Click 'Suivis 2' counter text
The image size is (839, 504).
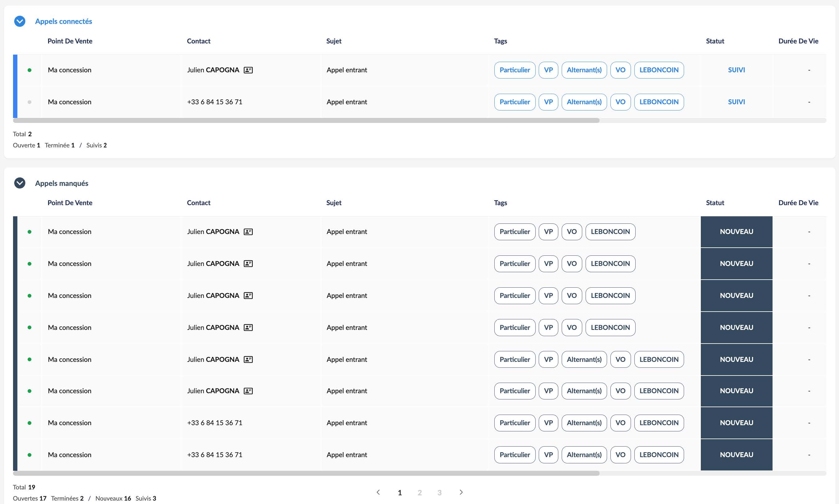coord(97,145)
